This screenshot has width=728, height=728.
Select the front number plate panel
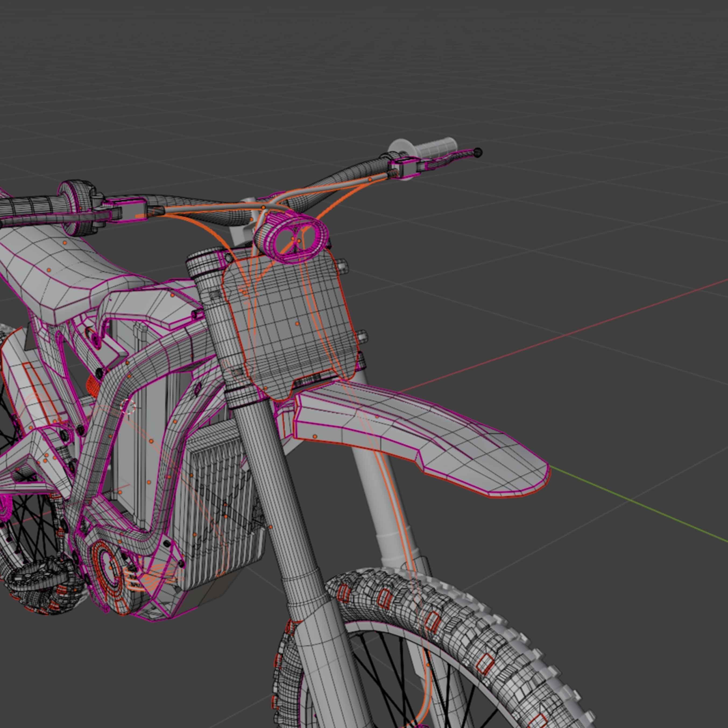coord(290,324)
